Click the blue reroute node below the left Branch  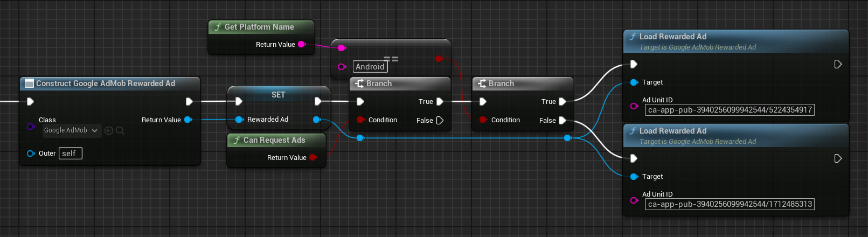click(360, 138)
